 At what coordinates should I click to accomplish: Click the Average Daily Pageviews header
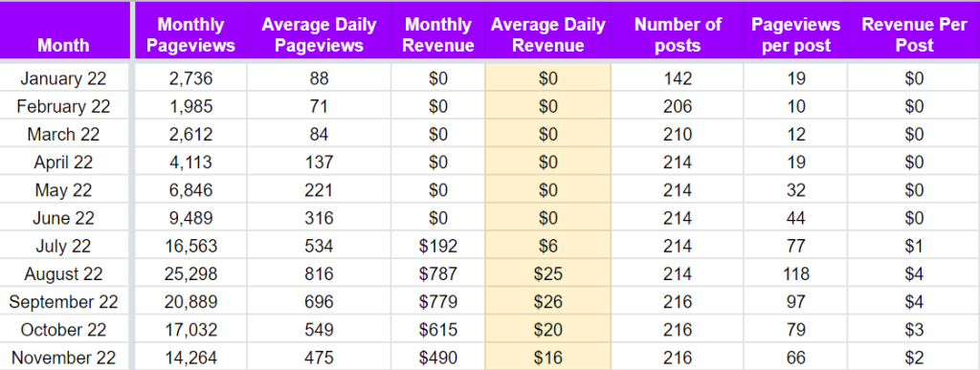(x=319, y=31)
